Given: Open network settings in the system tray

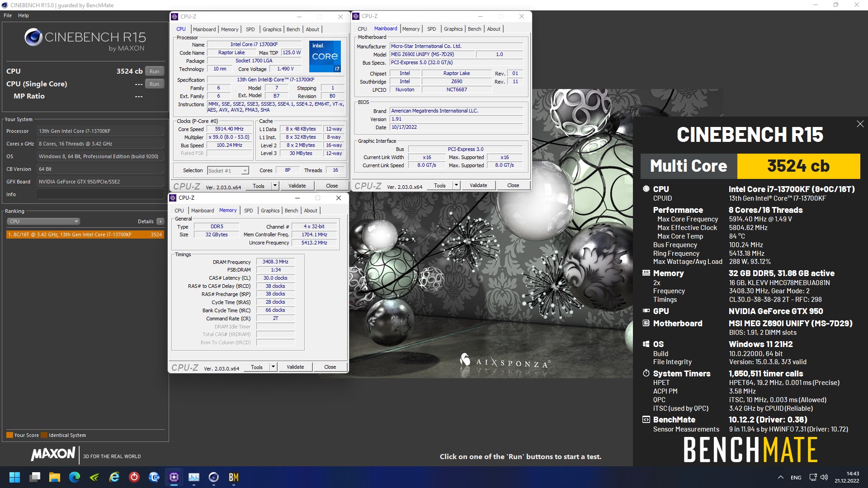Looking at the screenshot, I should (813, 477).
